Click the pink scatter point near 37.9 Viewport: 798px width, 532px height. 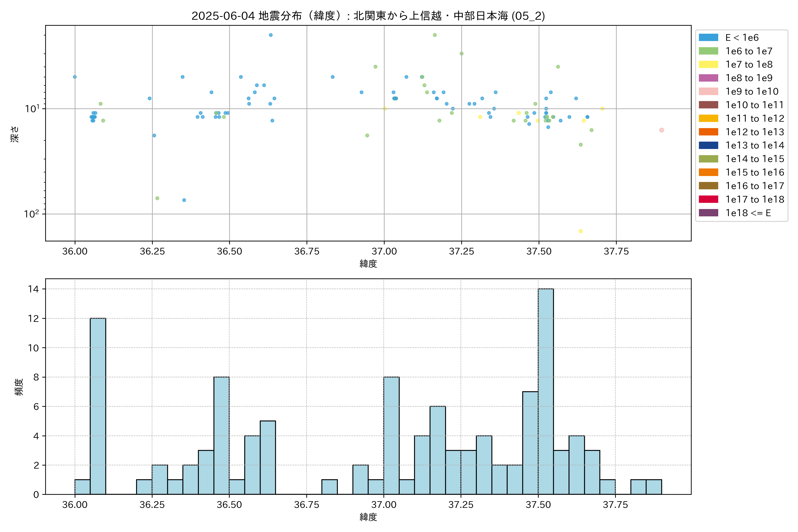tap(661, 130)
